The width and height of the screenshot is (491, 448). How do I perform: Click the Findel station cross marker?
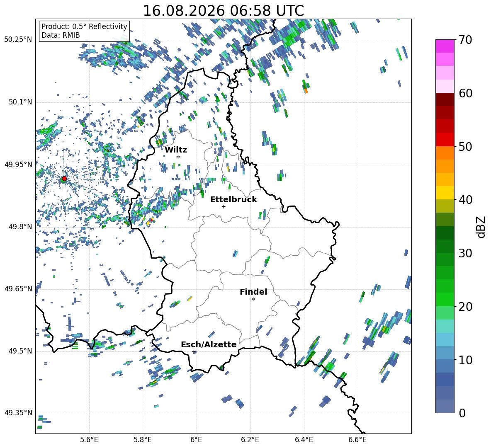pos(253,299)
